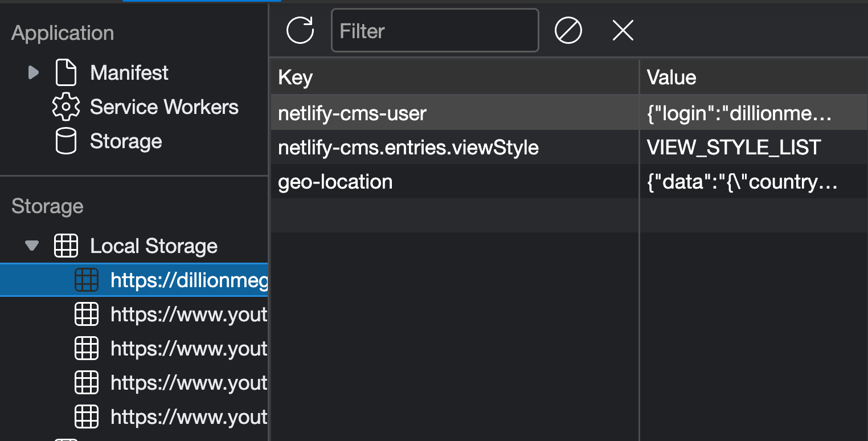Click the Manifest document icon

65,72
